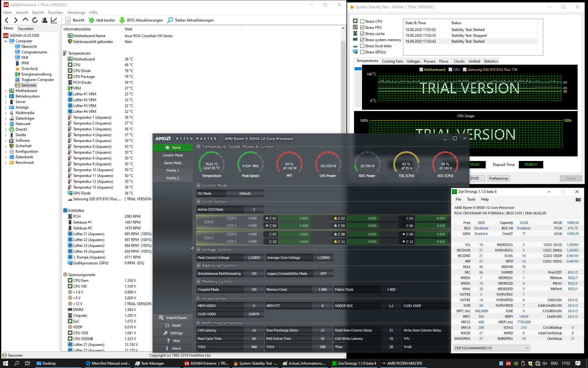Viewport: 588px width, 368px height.
Task: Click Preferences button in Stability Test
Action: (499, 178)
